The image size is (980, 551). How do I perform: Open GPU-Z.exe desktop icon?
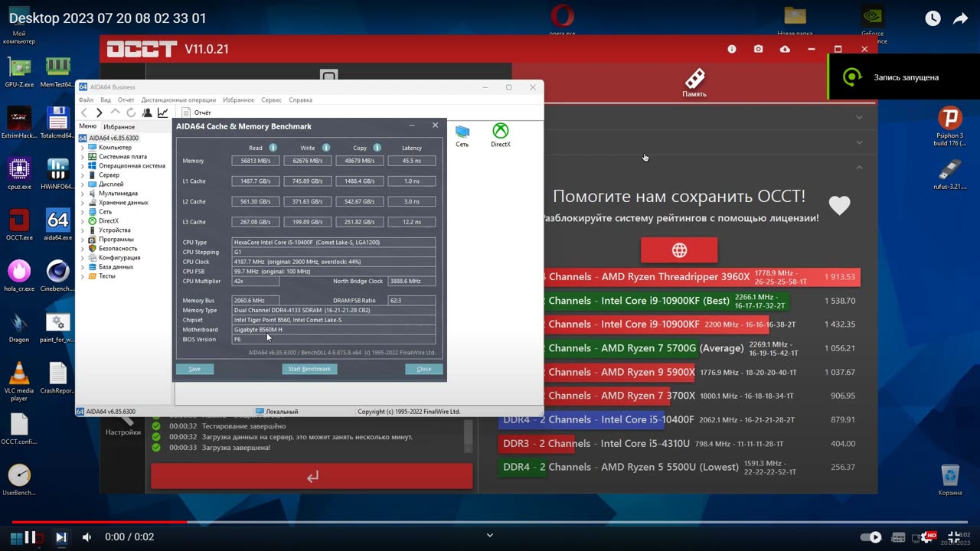pos(19,73)
